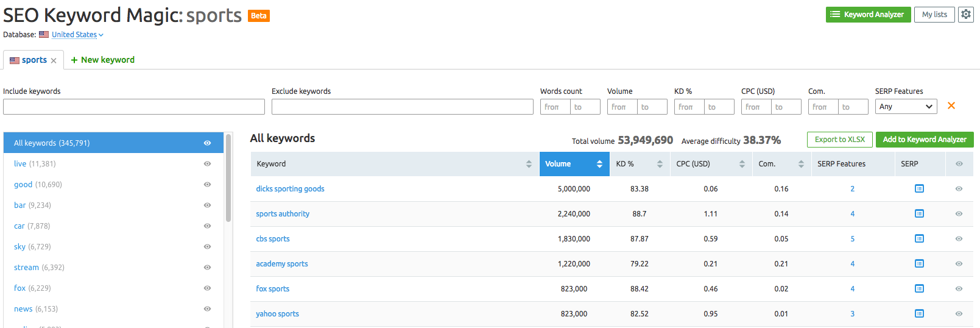This screenshot has height=328, width=980.
Task: Expand the SERP Features Any dropdown
Action: tap(906, 107)
